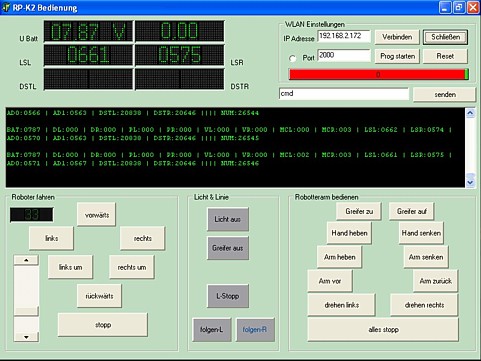The width and height of the screenshot is (481, 361).
Task: Decrease speed with slider down arrow
Action: 26,337
